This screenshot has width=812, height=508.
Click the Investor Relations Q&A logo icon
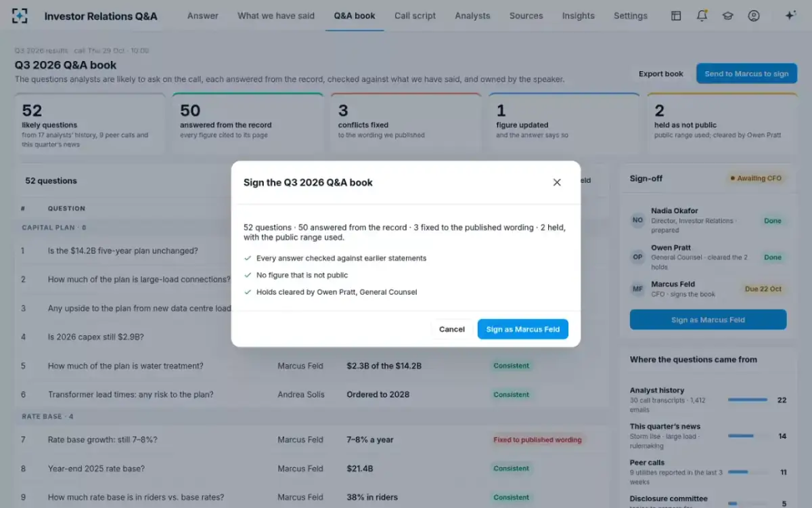pos(20,16)
